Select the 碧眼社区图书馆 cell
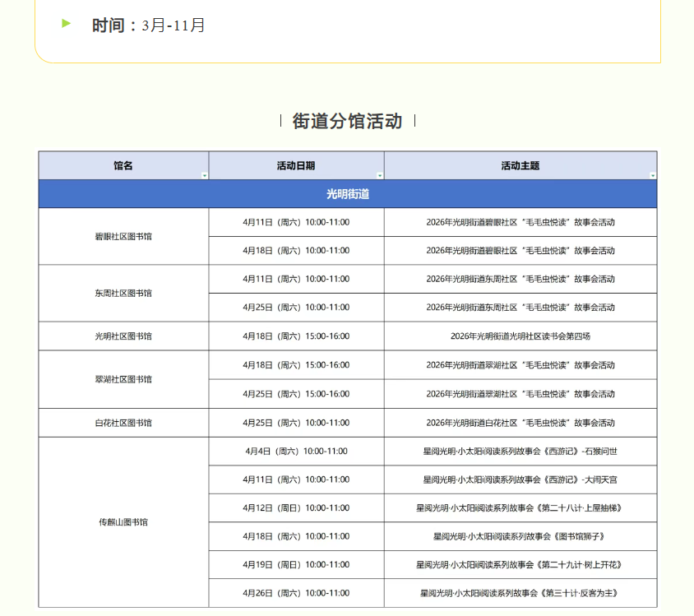 click(123, 236)
